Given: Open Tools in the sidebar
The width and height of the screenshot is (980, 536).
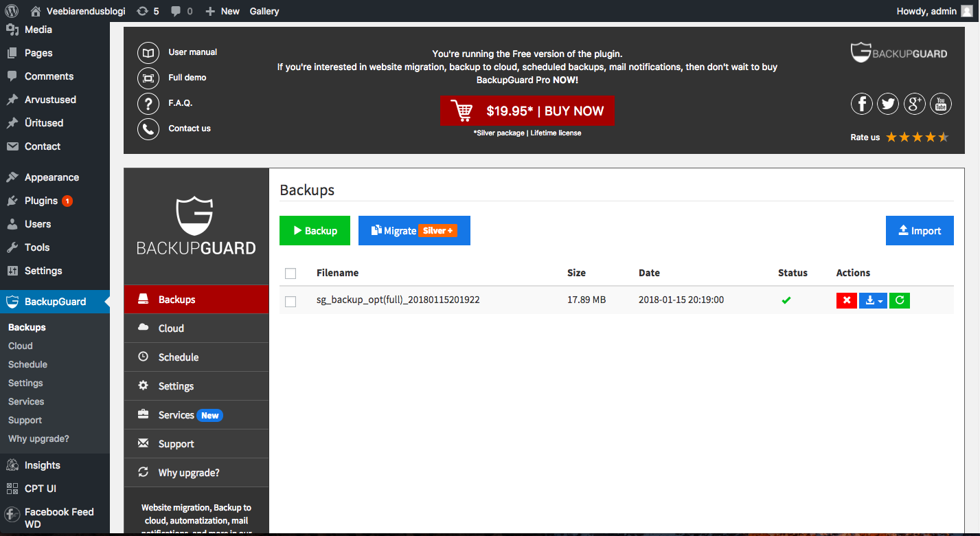Looking at the screenshot, I should (55, 247).
